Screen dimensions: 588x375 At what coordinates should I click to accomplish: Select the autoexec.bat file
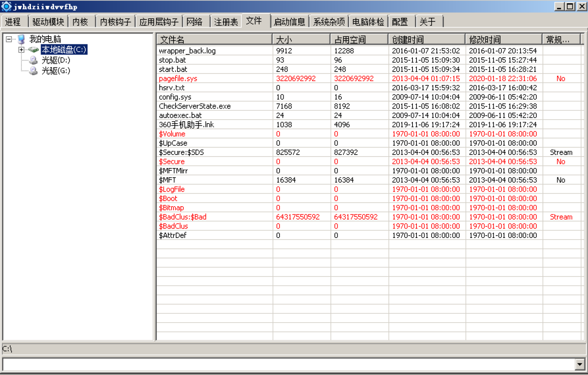(180, 116)
